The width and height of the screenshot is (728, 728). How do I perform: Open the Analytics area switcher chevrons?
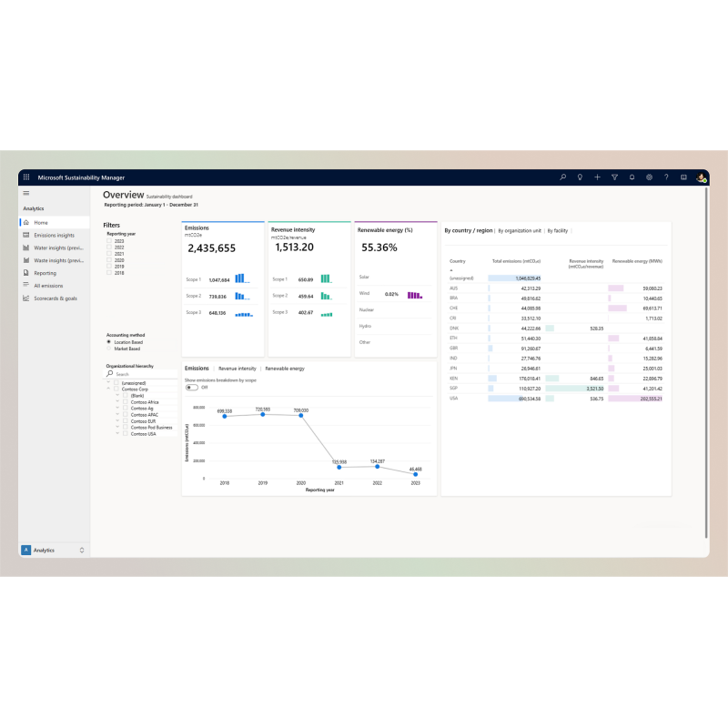82,550
